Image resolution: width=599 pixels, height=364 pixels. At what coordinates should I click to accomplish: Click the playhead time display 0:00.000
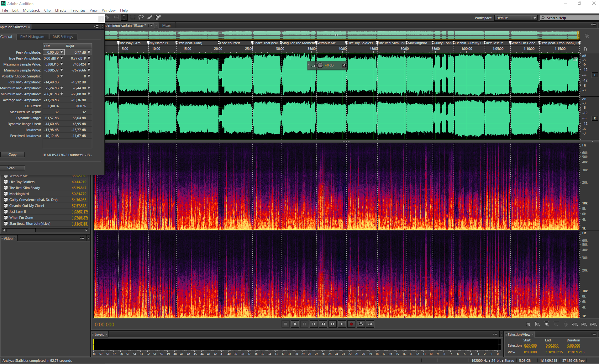[104, 324]
